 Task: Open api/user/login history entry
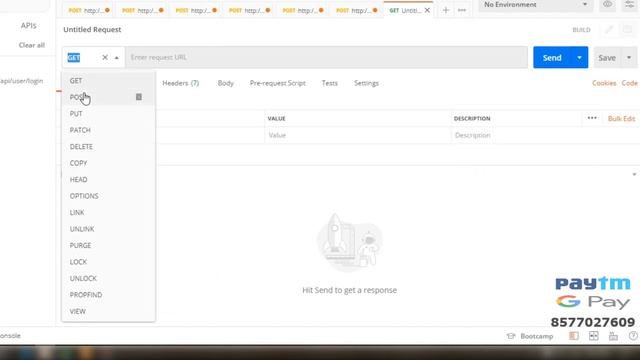click(22, 81)
